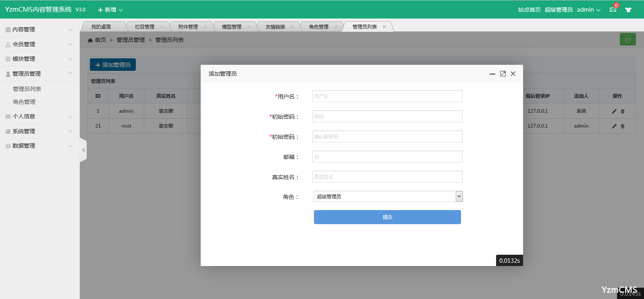Maximize the 添加管理员 dialog
This screenshot has height=299, width=644.
(503, 74)
